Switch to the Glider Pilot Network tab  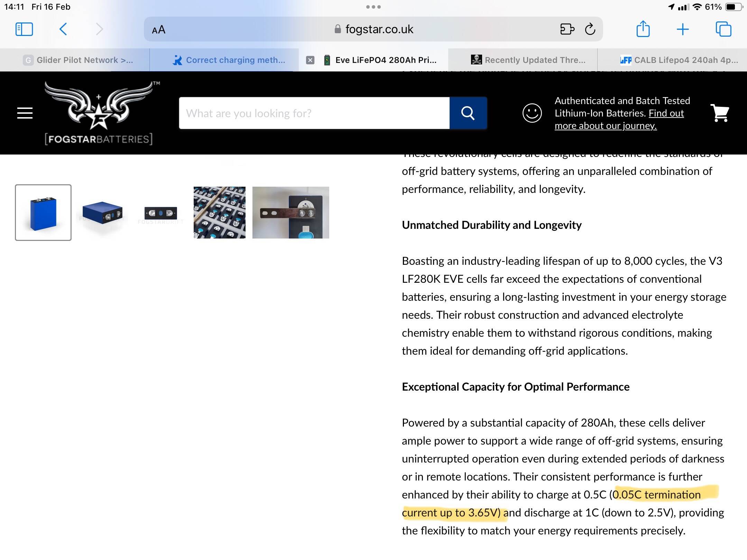75,60
